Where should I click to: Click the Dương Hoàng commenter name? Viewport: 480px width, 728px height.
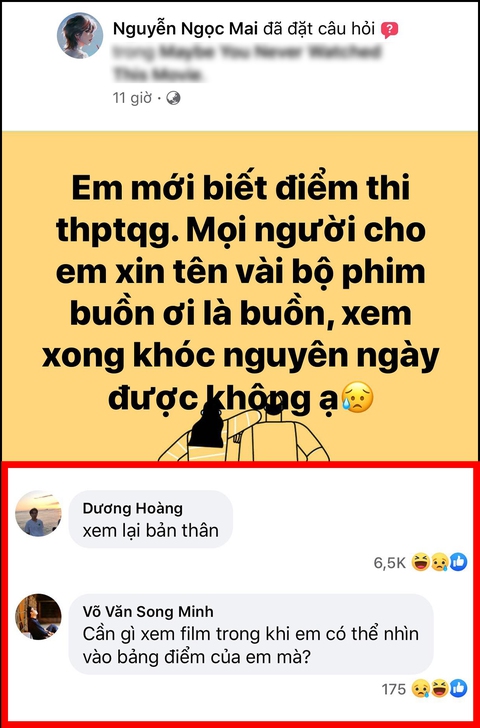tap(132, 508)
